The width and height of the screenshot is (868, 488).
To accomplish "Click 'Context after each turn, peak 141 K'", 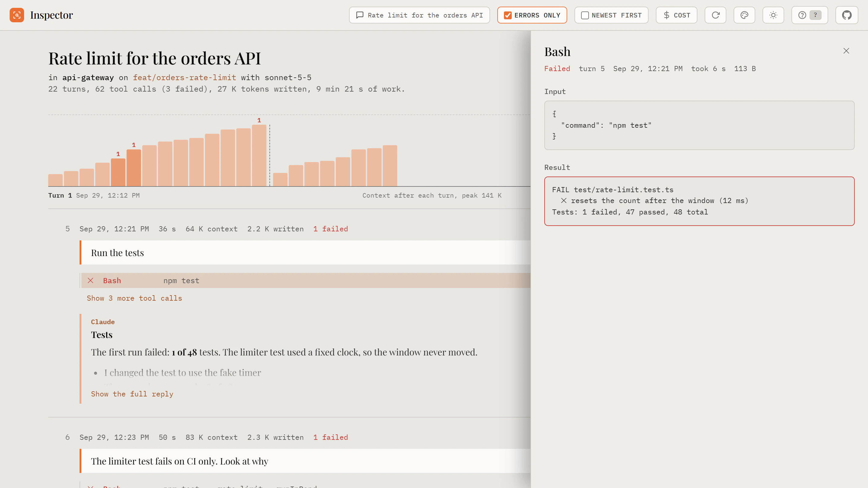I will point(432,195).
